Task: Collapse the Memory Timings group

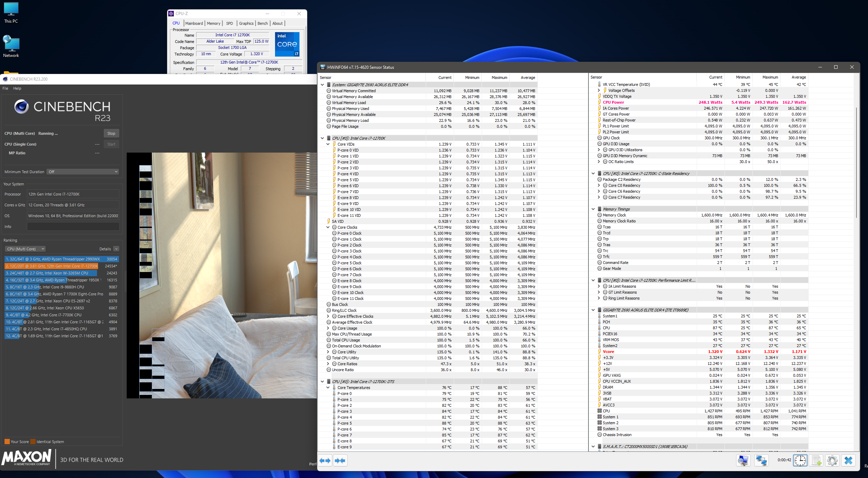Action: click(x=593, y=209)
